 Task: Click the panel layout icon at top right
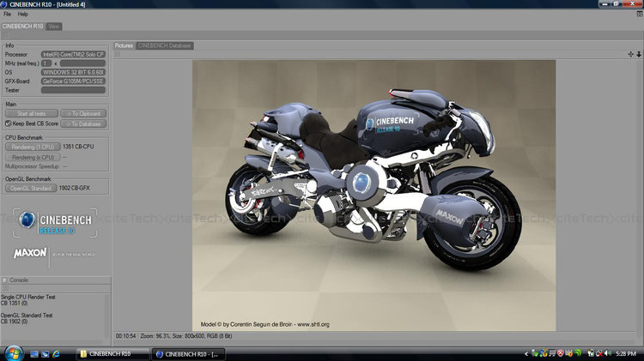[640, 14]
